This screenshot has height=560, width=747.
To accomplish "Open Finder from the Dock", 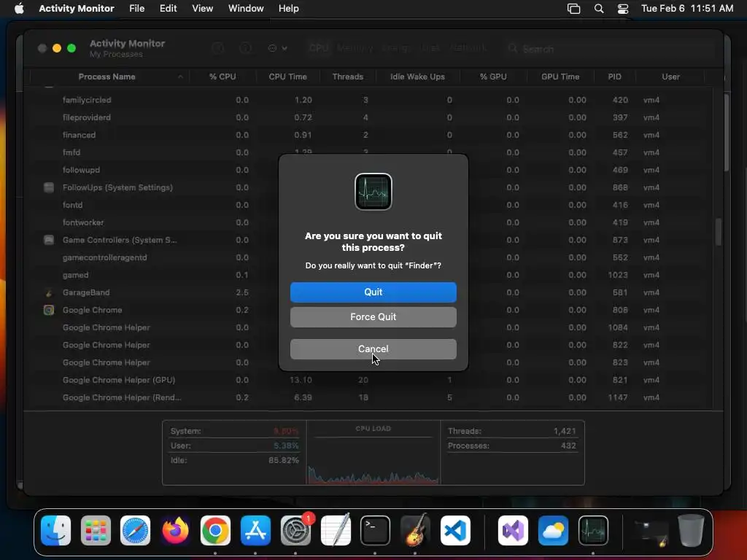I will (55, 530).
